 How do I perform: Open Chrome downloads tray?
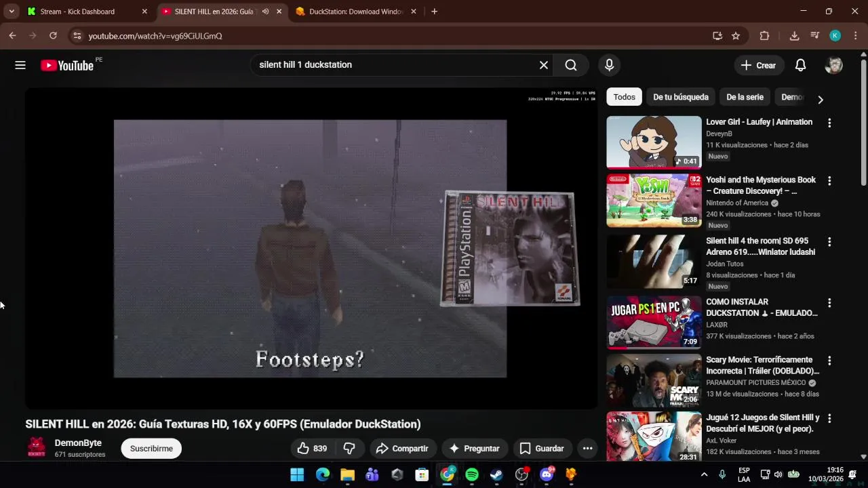pos(794,36)
